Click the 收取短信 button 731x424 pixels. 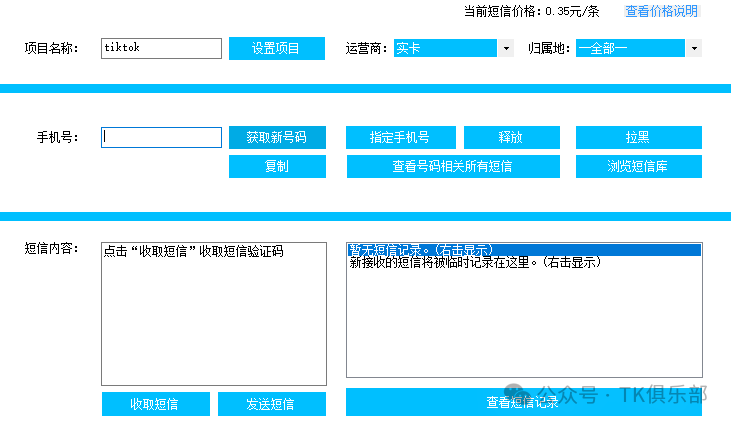point(156,403)
